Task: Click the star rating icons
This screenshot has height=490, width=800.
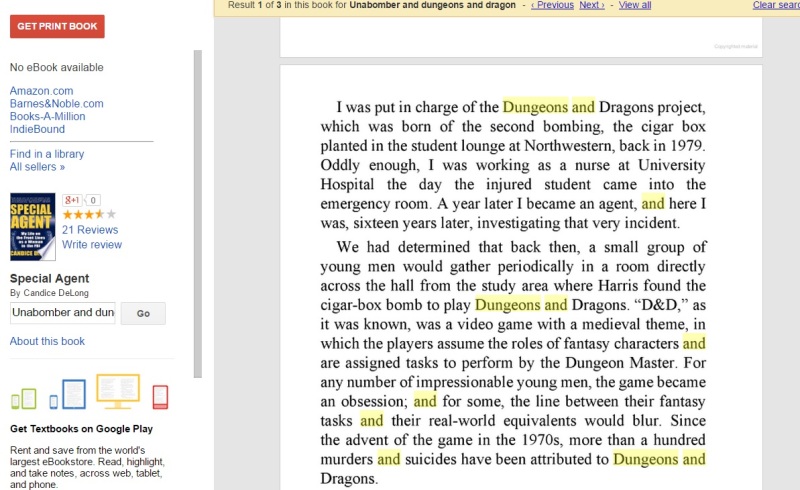Action: click(89, 214)
